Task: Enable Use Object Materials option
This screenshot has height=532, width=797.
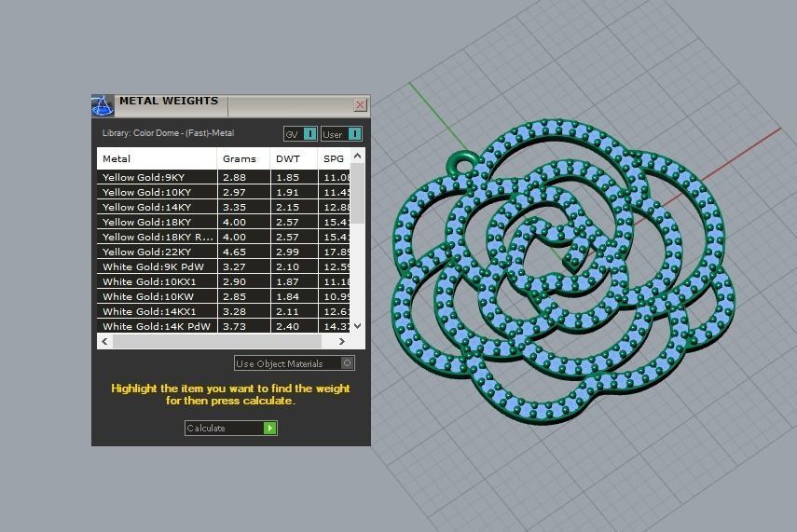Action: click(x=295, y=363)
